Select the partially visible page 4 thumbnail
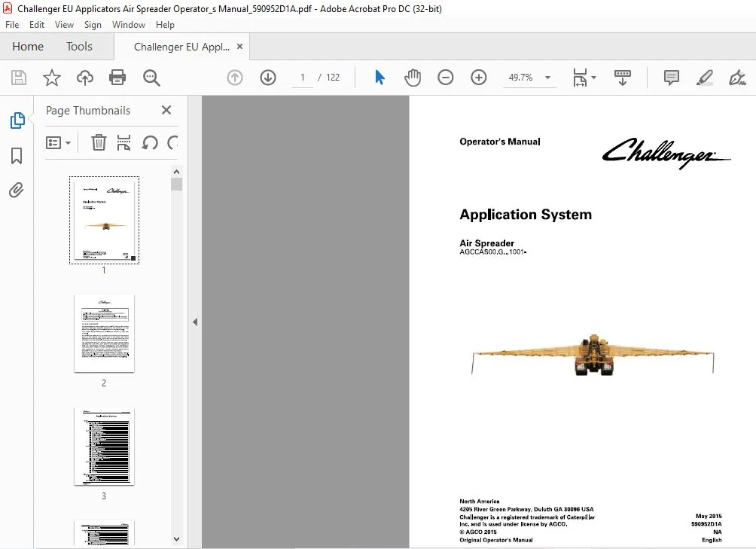 pos(104,534)
